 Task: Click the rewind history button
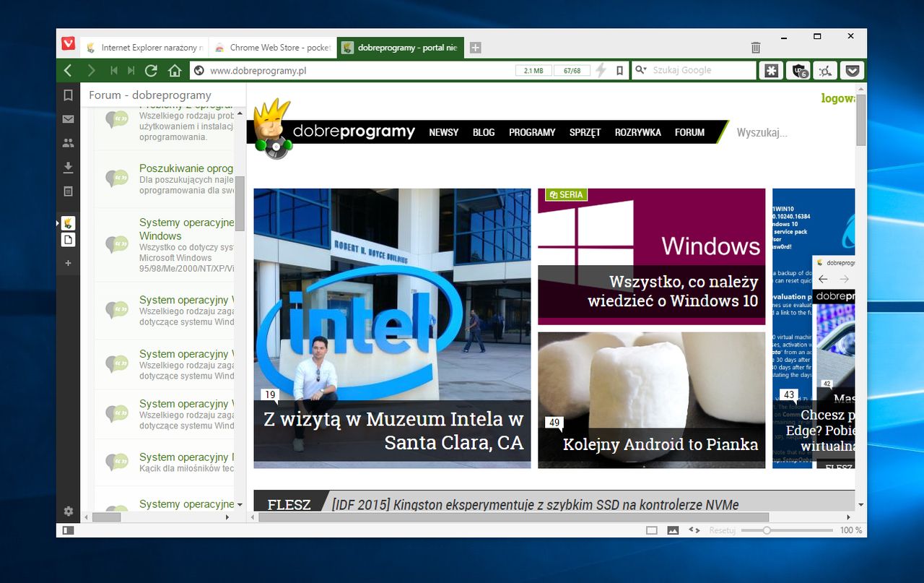click(113, 70)
